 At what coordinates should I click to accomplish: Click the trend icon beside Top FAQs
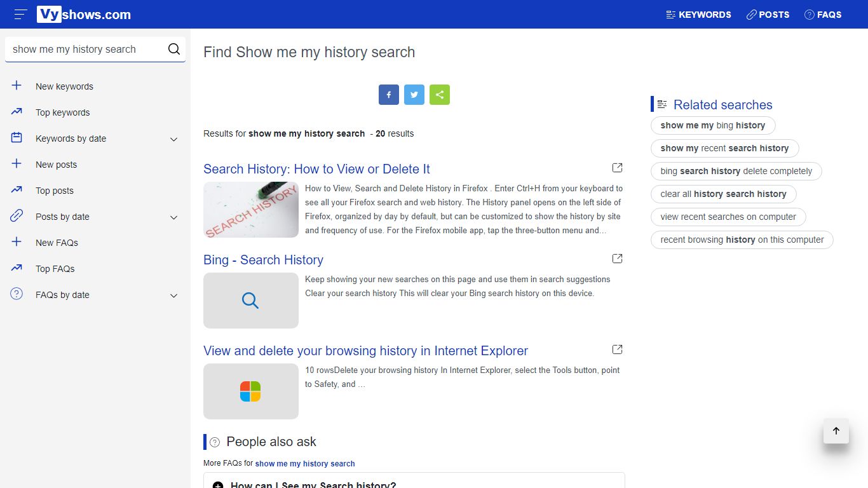click(x=17, y=268)
